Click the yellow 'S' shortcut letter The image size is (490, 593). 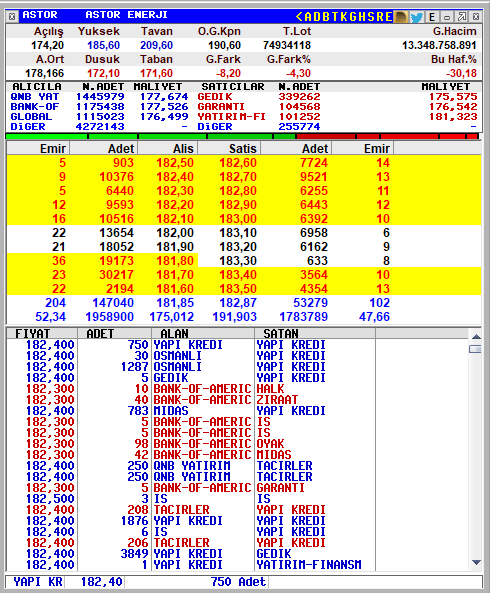click(x=371, y=17)
